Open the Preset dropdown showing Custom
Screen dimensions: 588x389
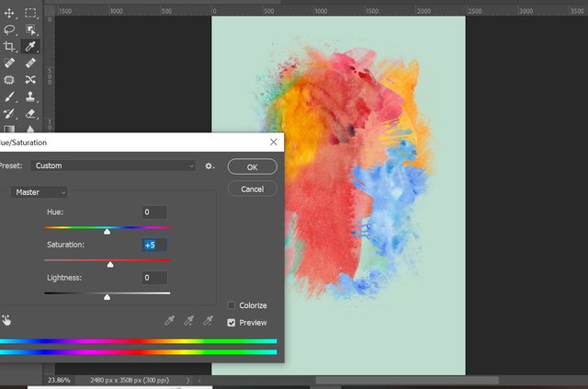click(113, 166)
